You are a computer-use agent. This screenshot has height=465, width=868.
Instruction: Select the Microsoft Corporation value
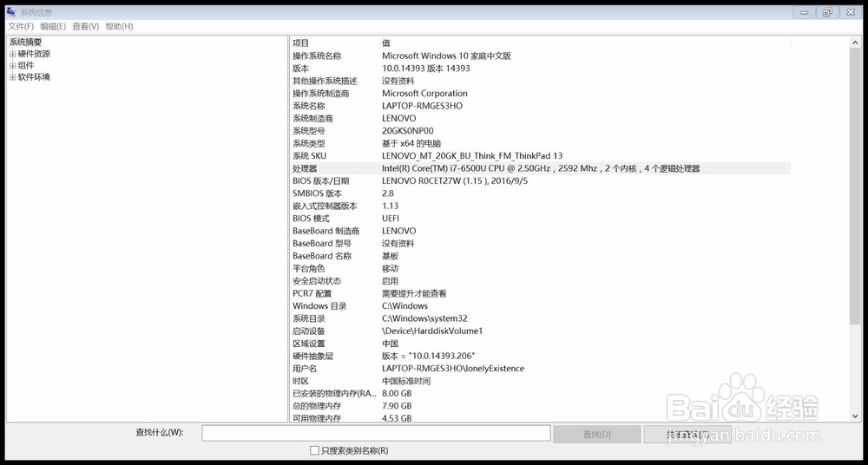424,93
